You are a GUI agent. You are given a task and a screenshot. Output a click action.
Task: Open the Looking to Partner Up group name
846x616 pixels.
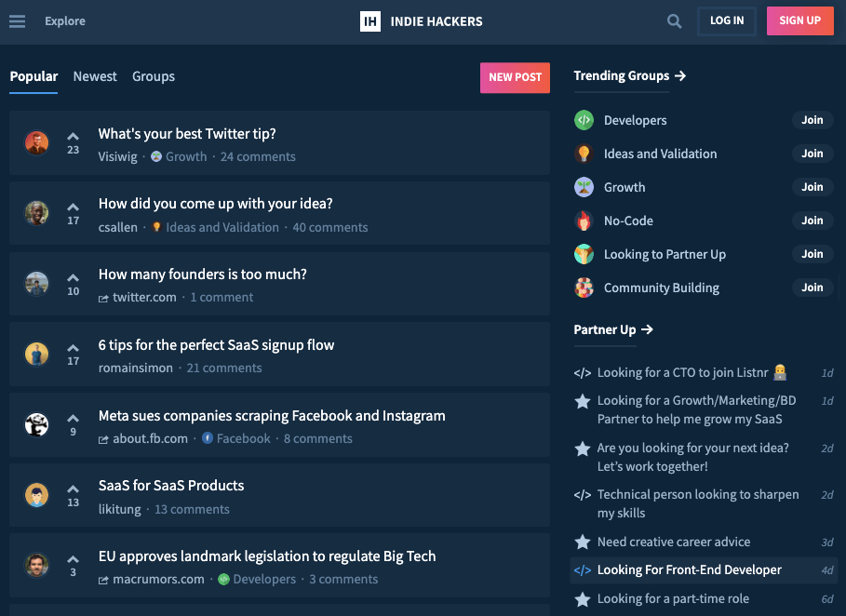point(665,255)
